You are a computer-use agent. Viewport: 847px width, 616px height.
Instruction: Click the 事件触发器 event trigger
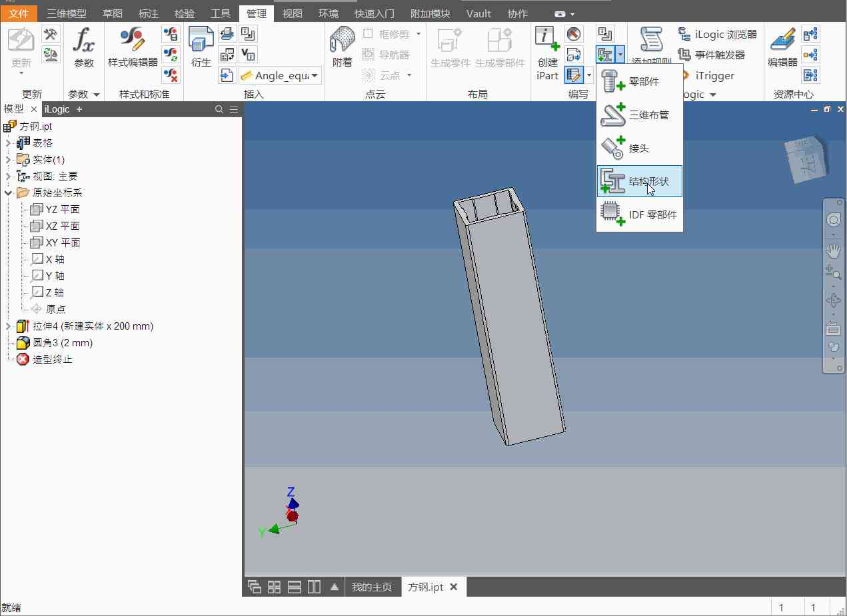point(711,55)
